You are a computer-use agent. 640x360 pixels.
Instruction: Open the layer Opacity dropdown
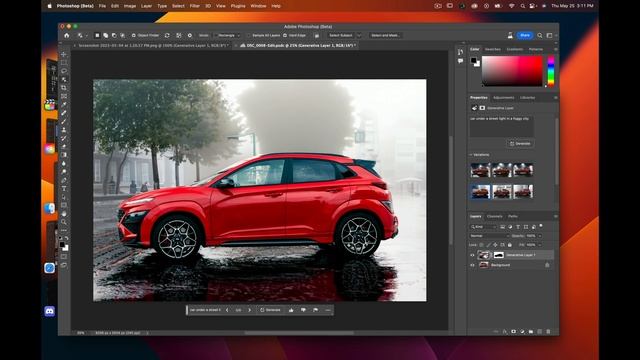(540, 236)
